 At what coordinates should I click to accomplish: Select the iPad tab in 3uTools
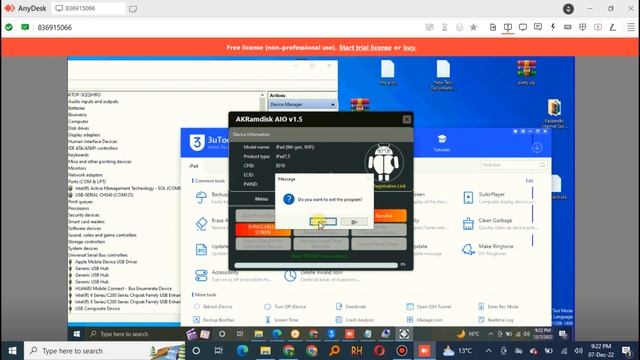pos(194,166)
